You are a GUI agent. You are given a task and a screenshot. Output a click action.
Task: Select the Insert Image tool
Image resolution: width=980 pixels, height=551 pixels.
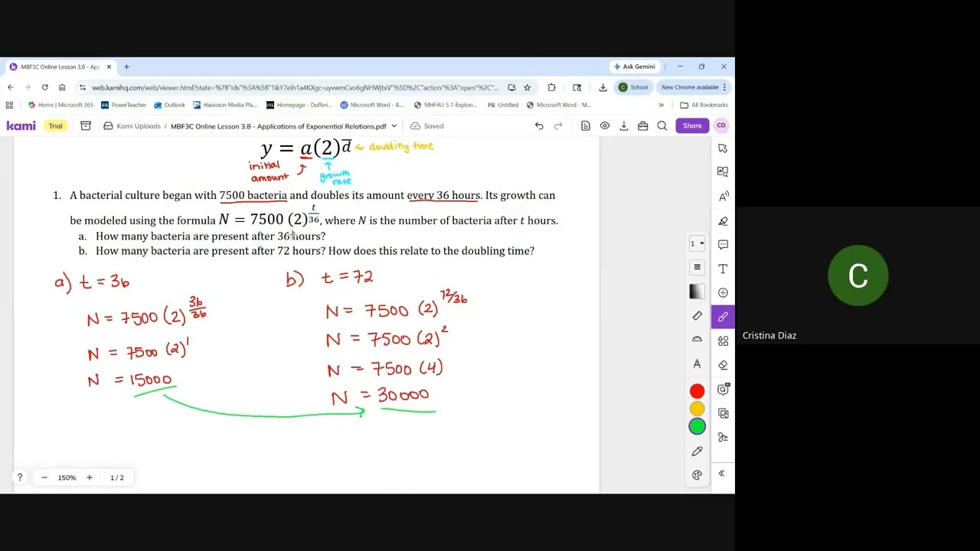[723, 413]
